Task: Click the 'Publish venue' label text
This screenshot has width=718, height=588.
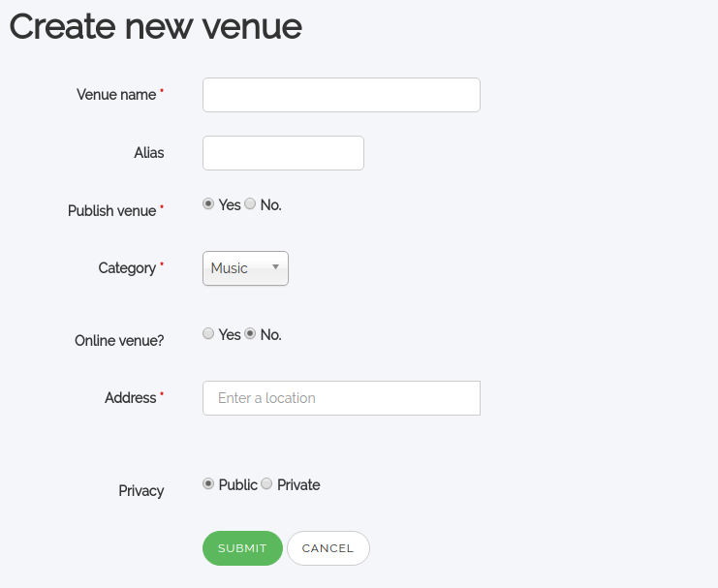Action: [x=111, y=211]
